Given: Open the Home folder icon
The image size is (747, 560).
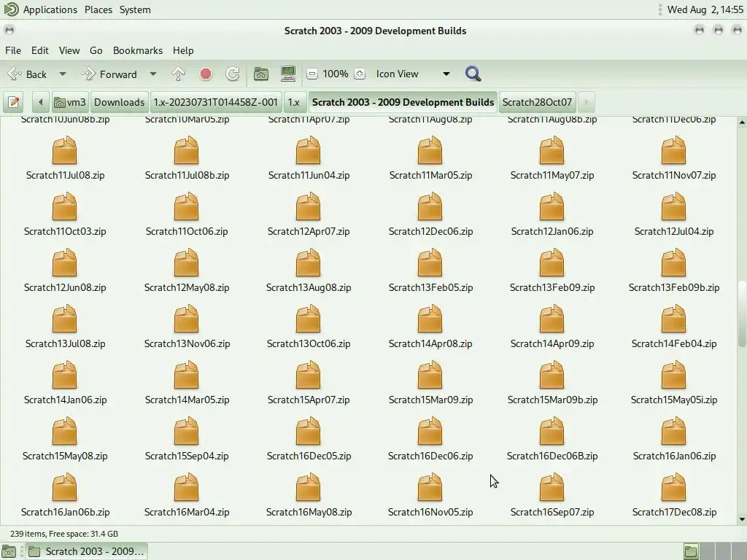Looking at the screenshot, I should [x=260, y=74].
